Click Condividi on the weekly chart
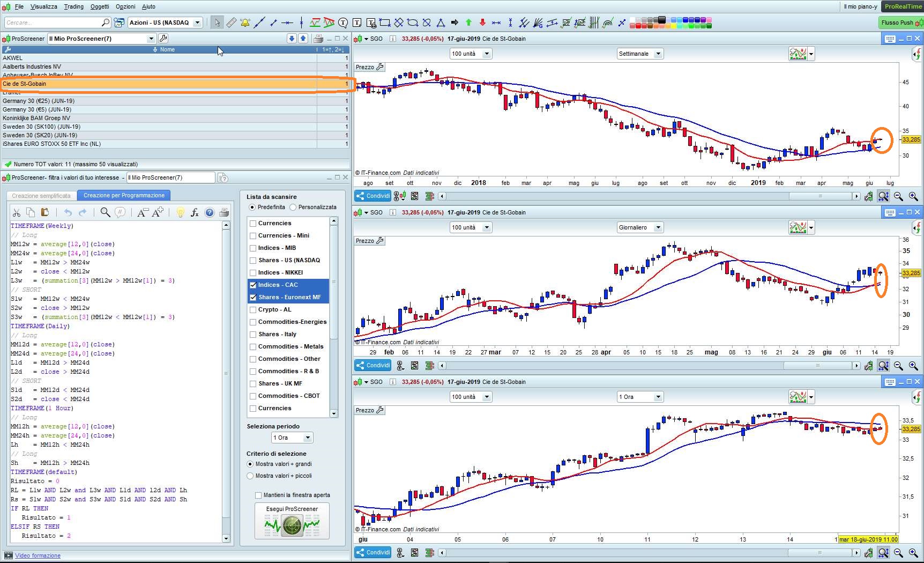 373,196
